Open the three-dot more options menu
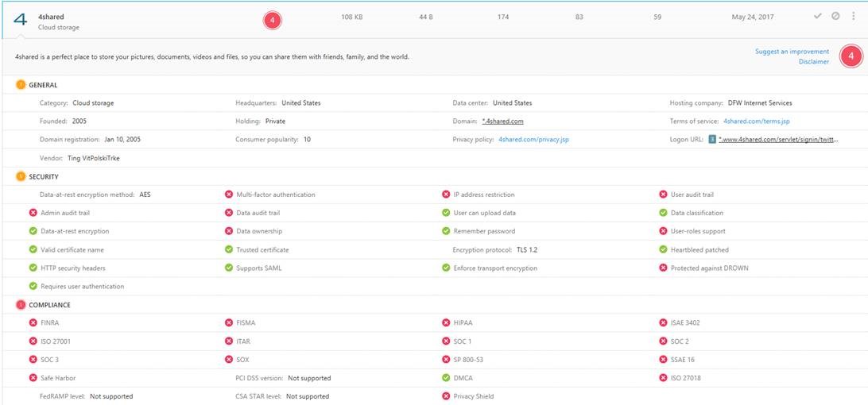The image size is (868, 405). point(853,17)
